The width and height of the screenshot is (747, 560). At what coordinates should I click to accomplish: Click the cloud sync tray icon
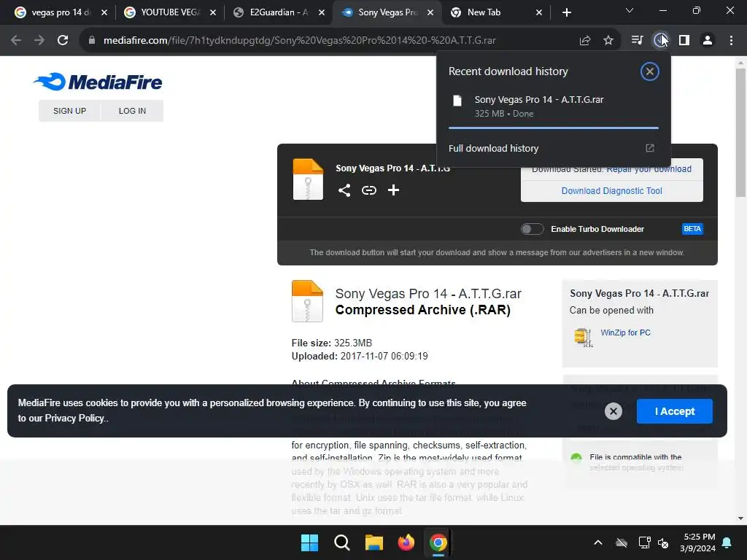tap(622, 542)
